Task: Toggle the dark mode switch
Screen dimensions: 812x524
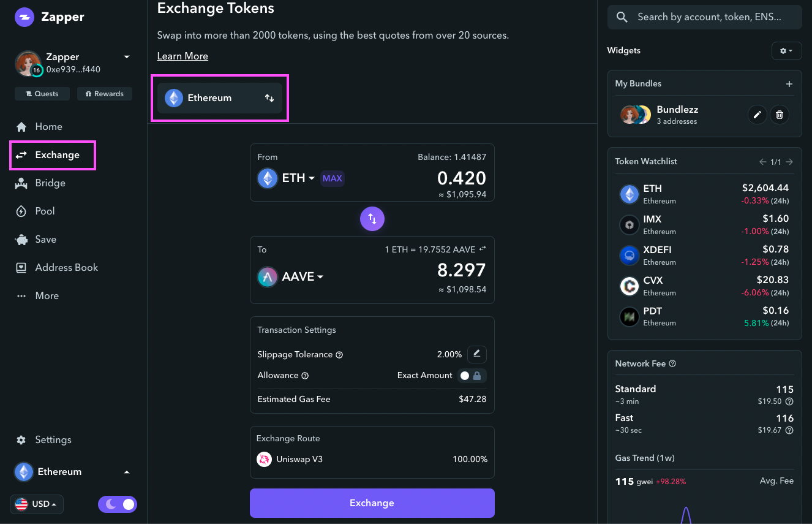Action: (118, 504)
